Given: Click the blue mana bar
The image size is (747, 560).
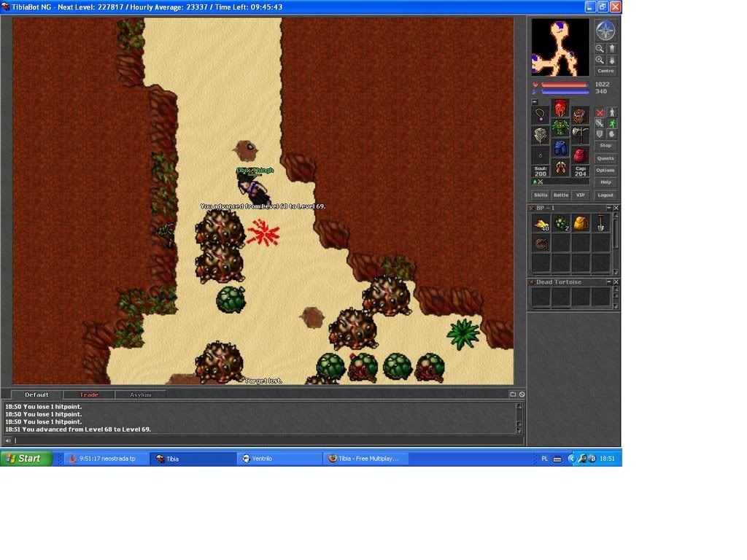Looking at the screenshot, I should pyautogui.click(x=564, y=91).
